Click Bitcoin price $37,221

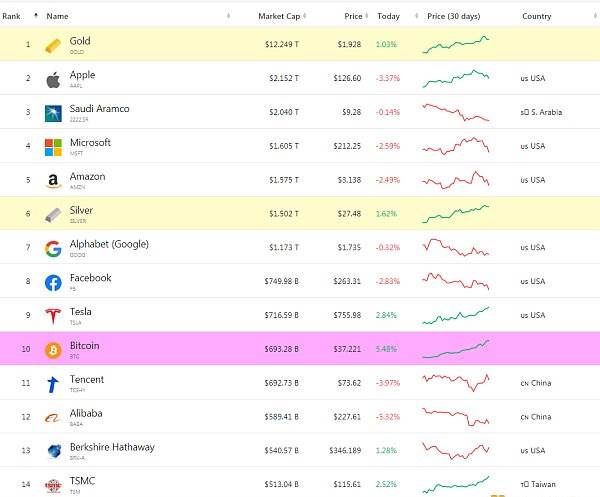[347, 349]
